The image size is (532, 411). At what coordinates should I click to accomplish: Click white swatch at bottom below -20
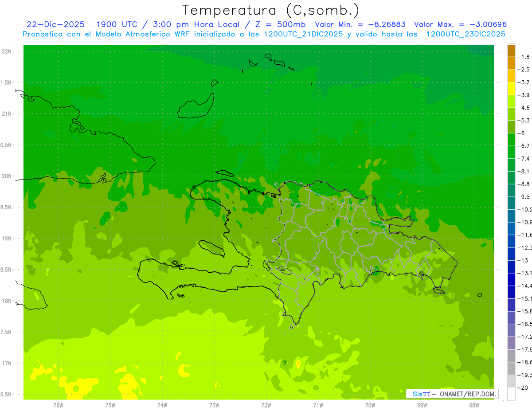tap(511, 394)
